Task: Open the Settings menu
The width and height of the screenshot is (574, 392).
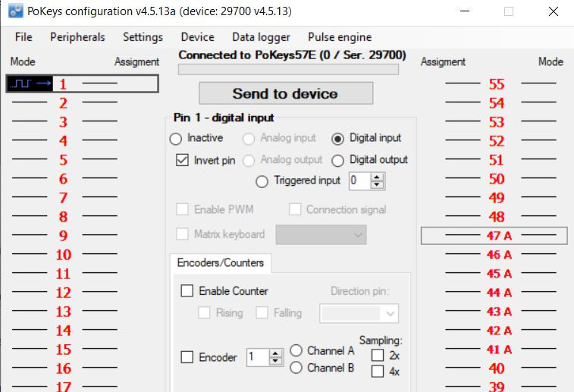Action: click(143, 37)
